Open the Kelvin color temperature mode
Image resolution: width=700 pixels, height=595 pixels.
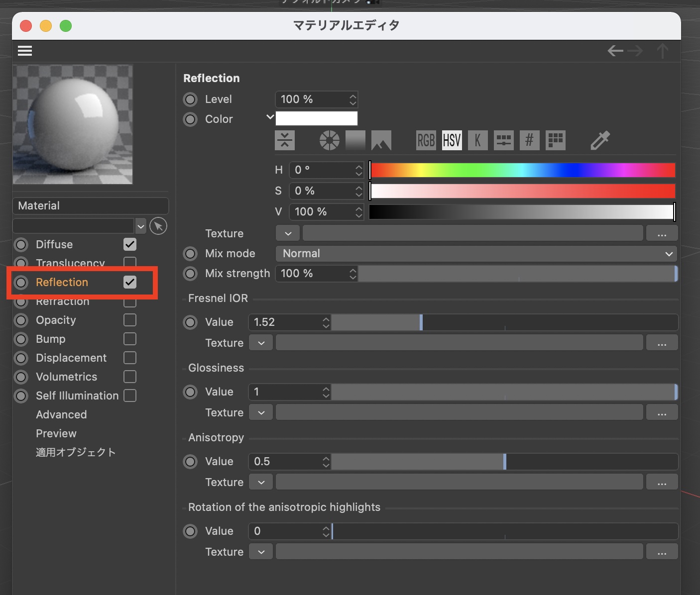[477, 140]
